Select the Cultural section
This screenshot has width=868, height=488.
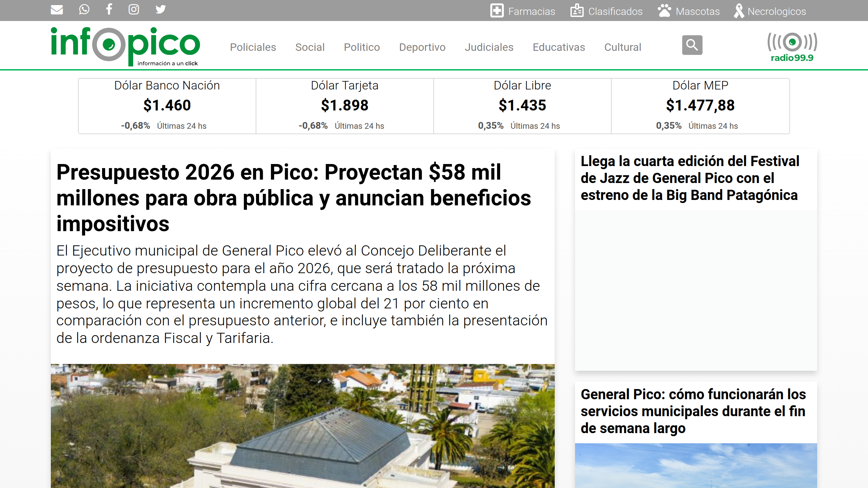pyautogui.click(x=623, y=47)
